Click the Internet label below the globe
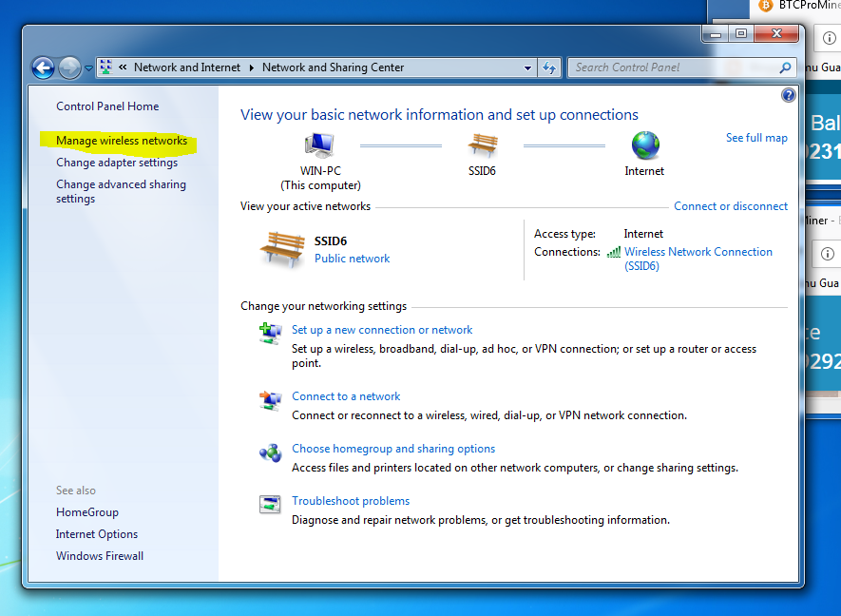 pyautogui.click(x=644, y=171)
